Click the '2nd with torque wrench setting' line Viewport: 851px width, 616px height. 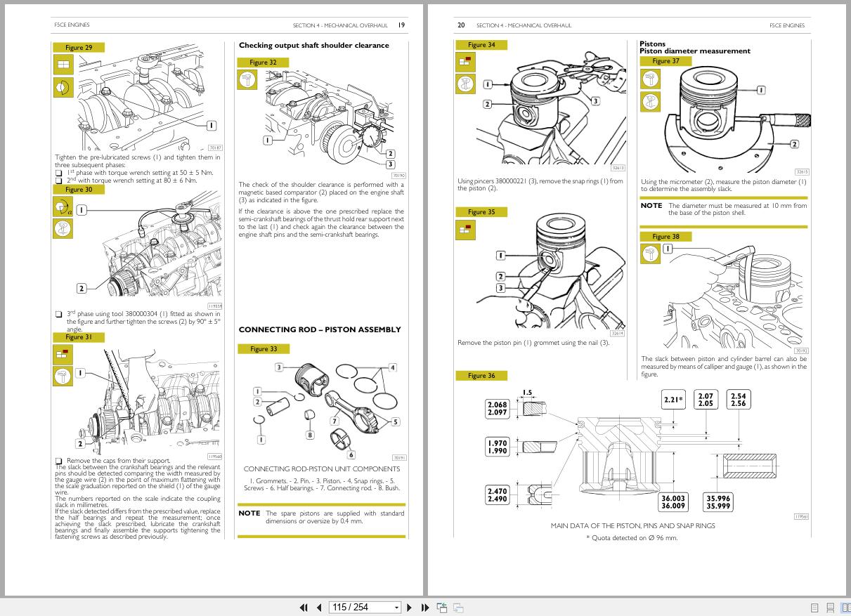pyautogui.click(x=131, y=180)
